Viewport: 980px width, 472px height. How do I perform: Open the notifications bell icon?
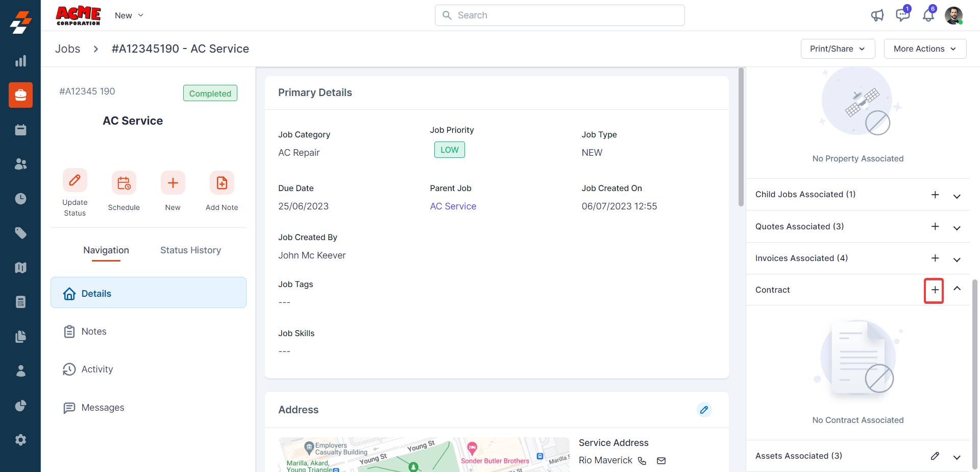point(928,15)
